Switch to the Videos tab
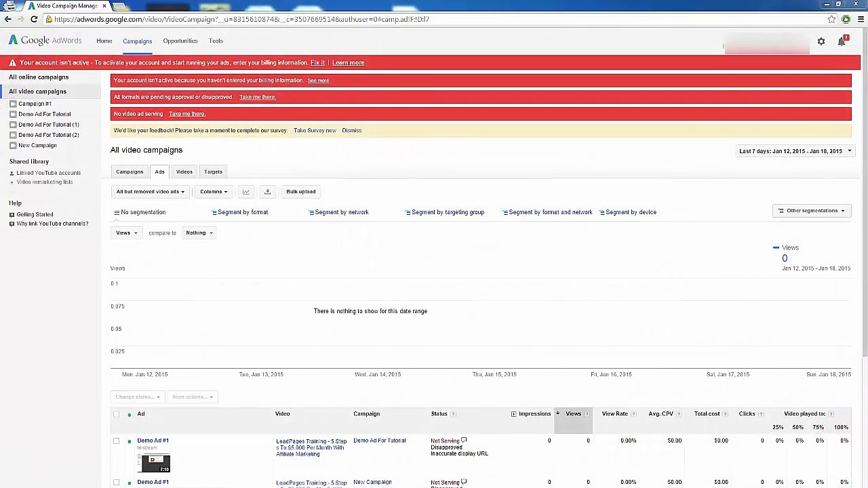The width and height of the screenshot is (868, 488). tap(184, 172)
